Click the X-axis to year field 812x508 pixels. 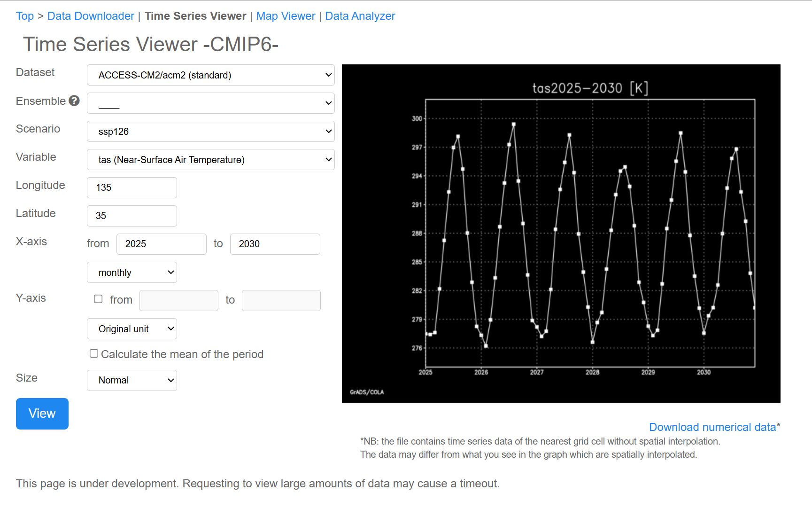pos(275,244)
